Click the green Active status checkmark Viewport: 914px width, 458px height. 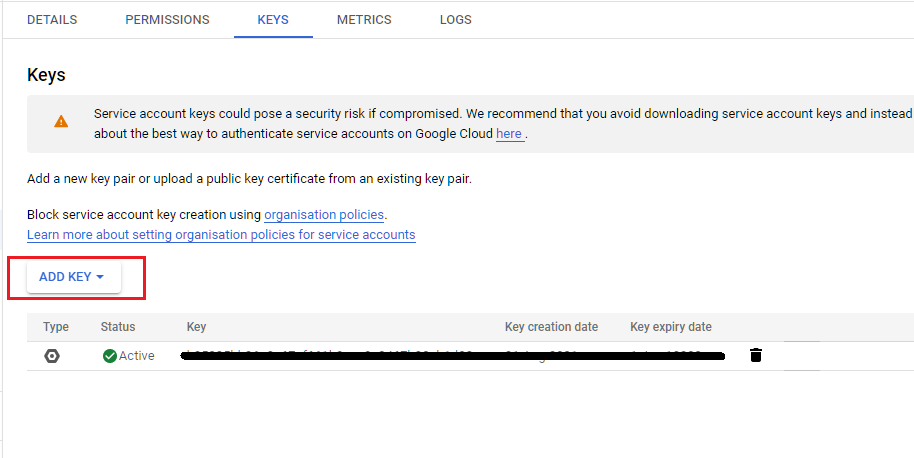point(110,355)
